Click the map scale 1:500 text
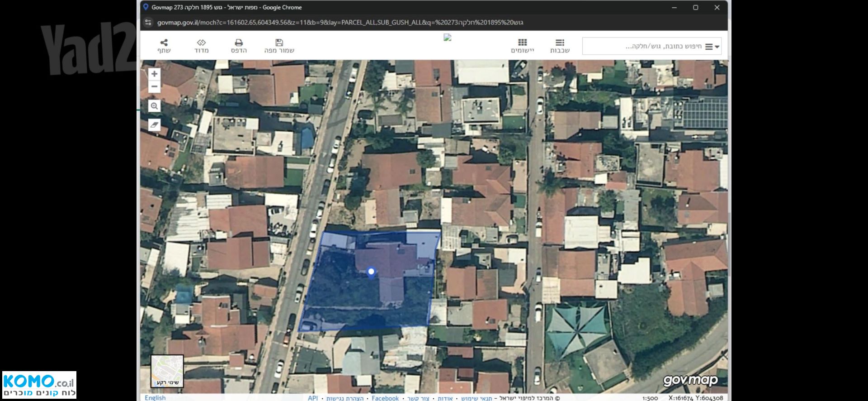Screen dimensions: 868x401 coord(650,398)
